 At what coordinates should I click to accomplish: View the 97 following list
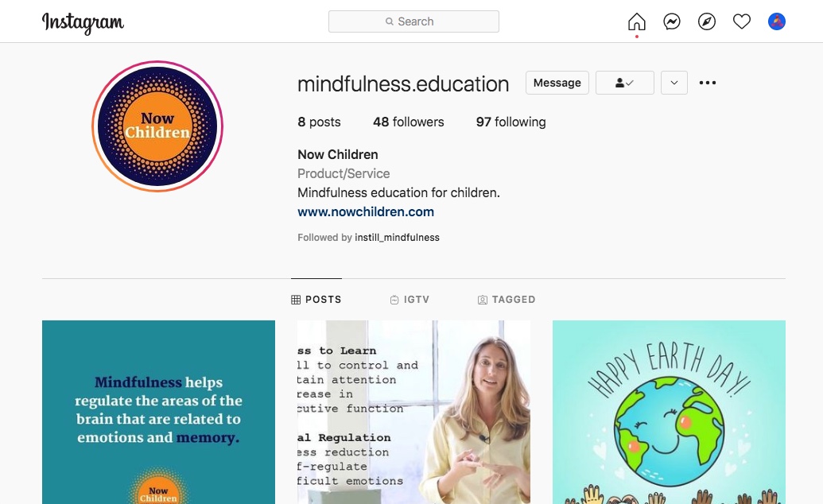510,122
